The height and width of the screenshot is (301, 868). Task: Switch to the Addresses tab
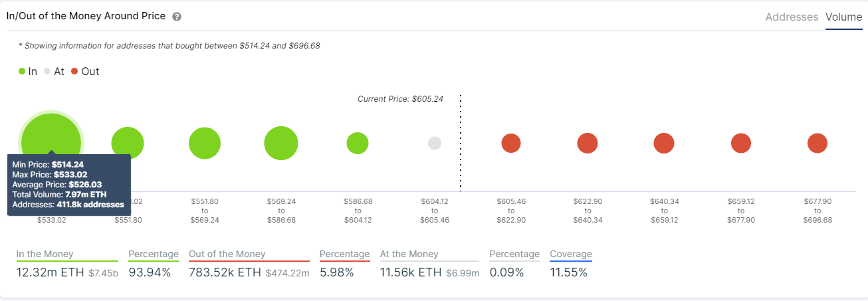[x=792, y=17]
